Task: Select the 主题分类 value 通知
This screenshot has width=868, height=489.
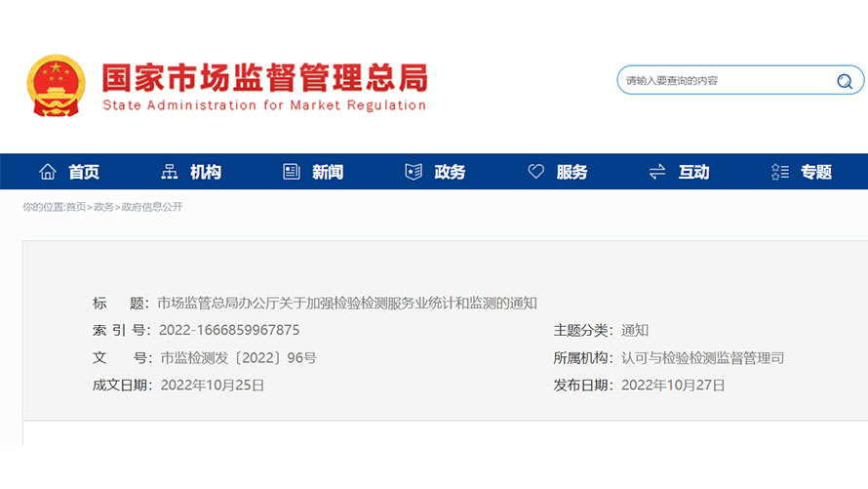Action: point(634,331)
